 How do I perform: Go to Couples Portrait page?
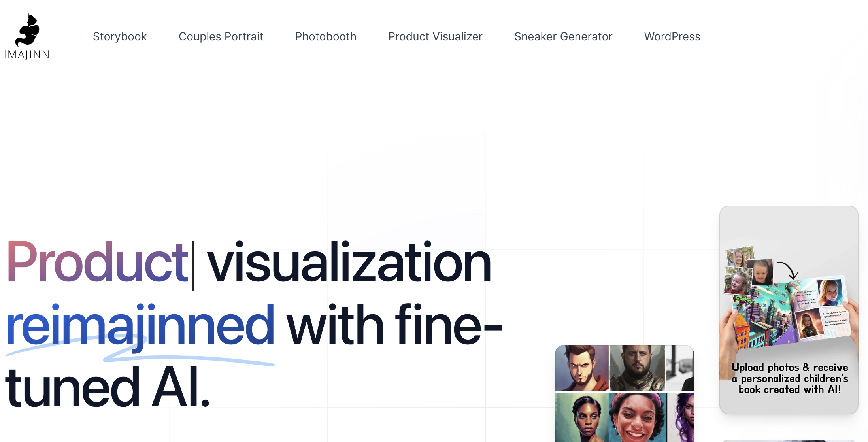(x=221, y=36)
